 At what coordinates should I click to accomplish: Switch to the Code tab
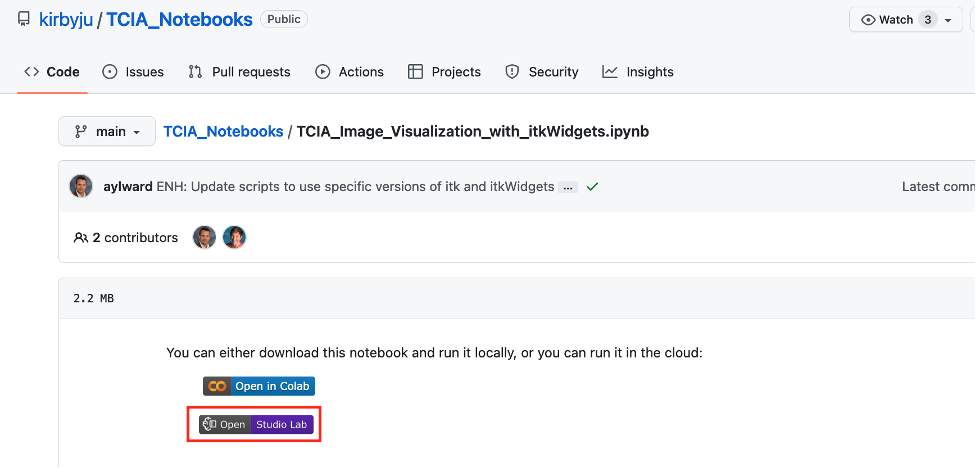[x=52, y=72]
